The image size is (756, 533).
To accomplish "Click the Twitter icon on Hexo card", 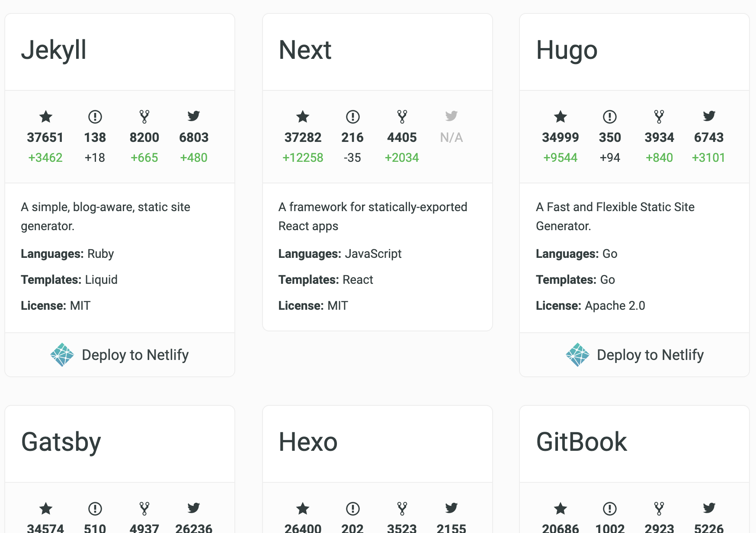I will coord(452,508).
